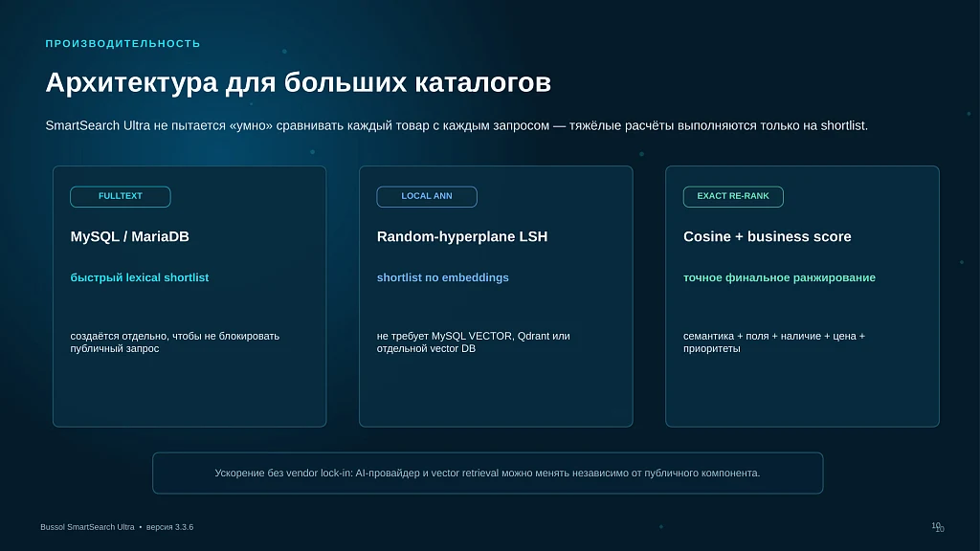The image size is (980, 551).
Task: Click the footer Bussol SmartSearch Ultra версия 3.3.6
Action: pyautogui.click(x=117, y=527)
